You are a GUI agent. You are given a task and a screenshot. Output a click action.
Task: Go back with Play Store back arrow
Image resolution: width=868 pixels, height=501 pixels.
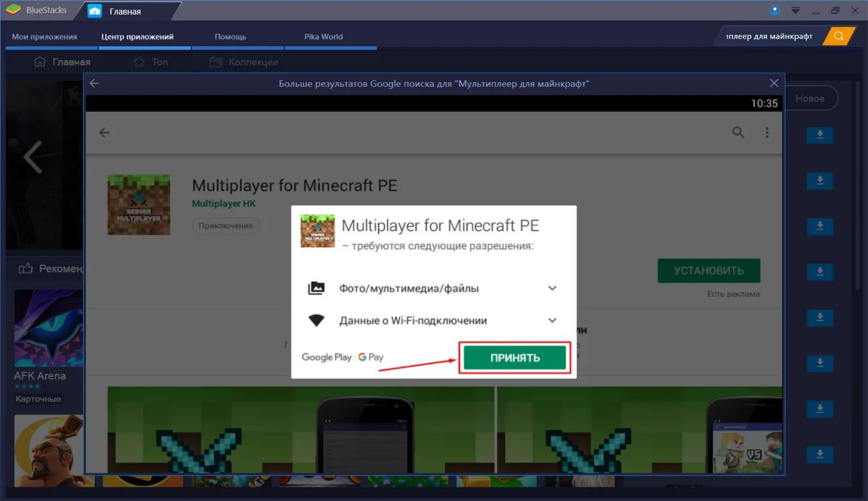[x=104, y=132]
